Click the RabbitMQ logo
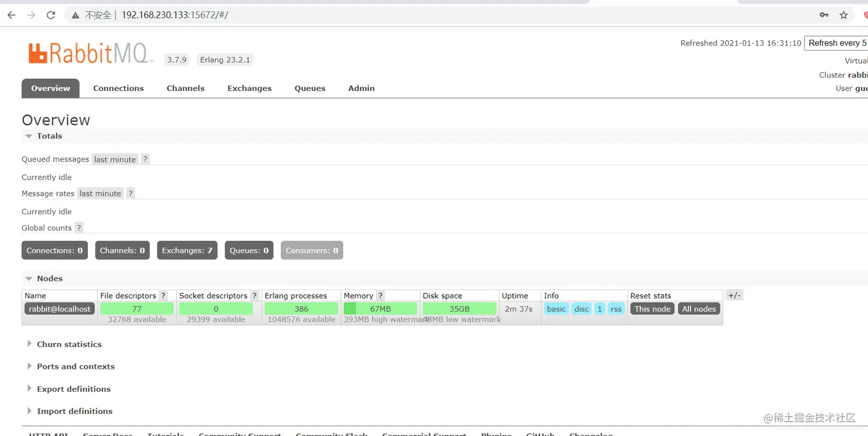This screenshot has width=868, height=436. [91, 53]
